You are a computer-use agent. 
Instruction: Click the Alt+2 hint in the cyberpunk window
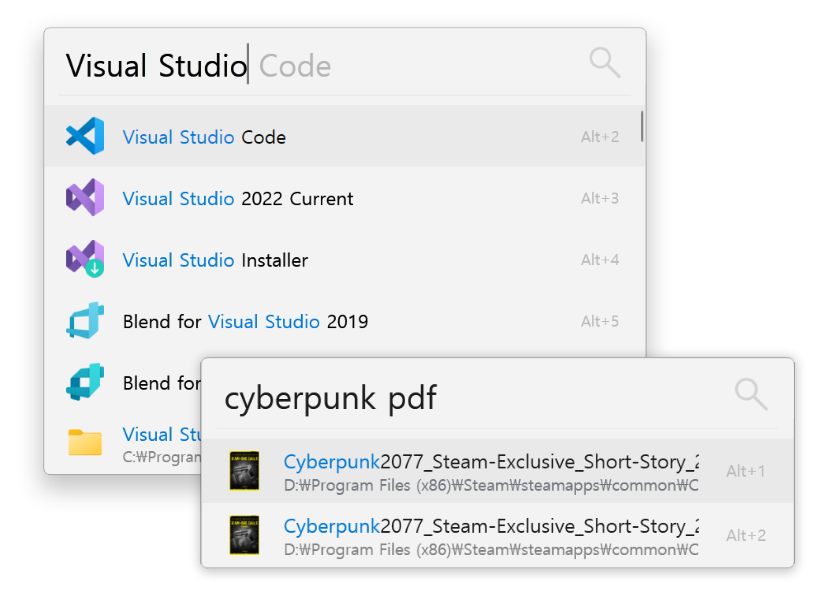coord(746,535)
